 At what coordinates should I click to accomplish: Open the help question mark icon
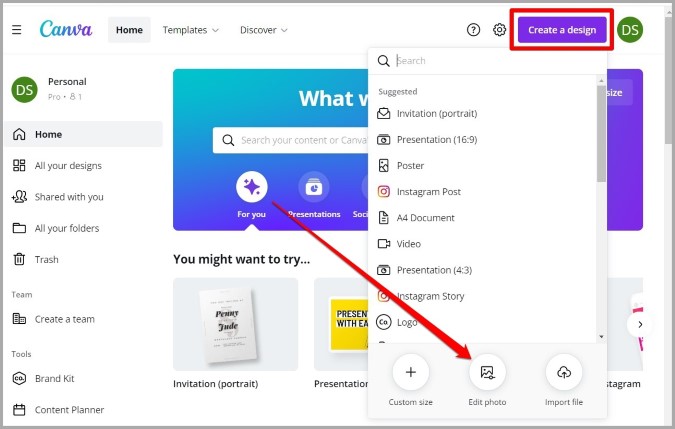click(473, 30)
